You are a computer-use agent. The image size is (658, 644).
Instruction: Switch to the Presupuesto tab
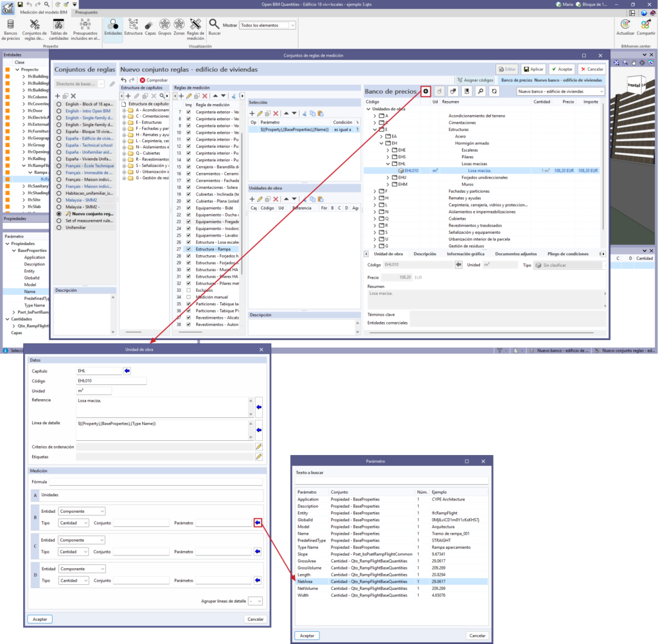click(87, 12)
